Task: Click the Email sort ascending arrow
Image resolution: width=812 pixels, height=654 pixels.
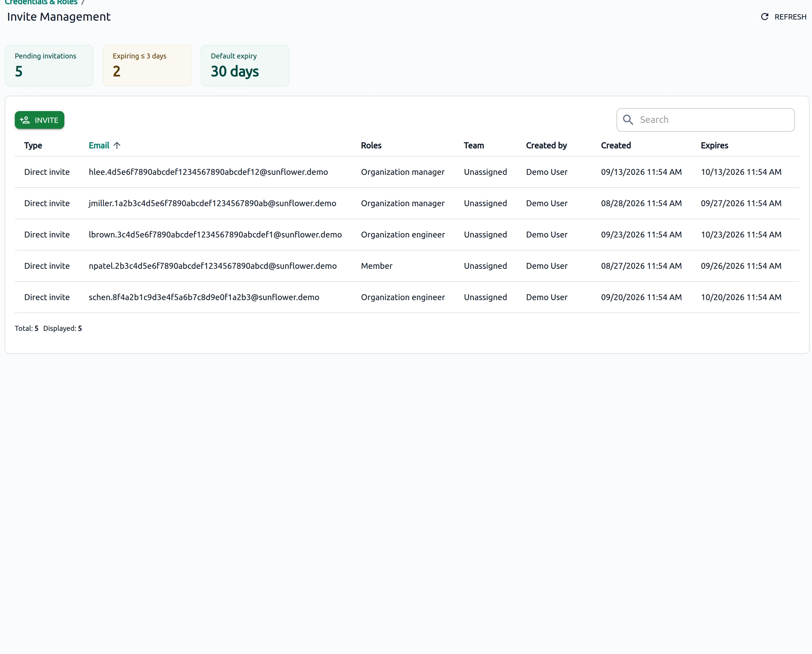Action: 117,145
